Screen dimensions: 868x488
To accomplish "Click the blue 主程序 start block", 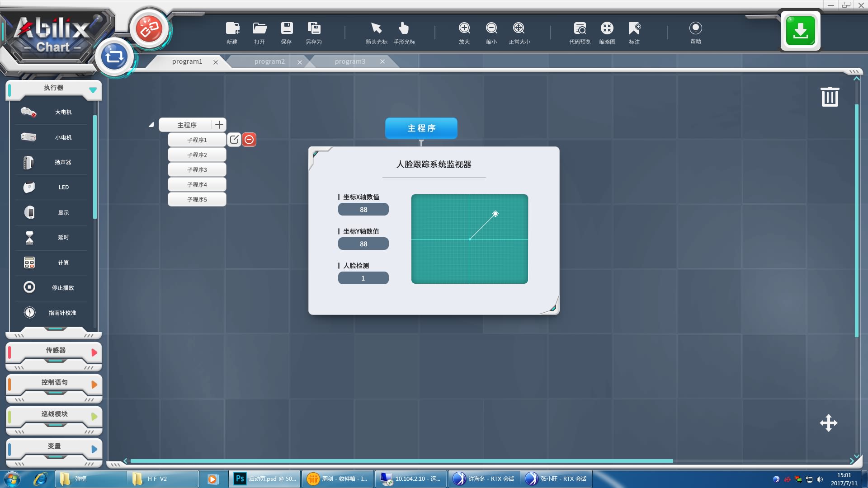I will point(421,128).
